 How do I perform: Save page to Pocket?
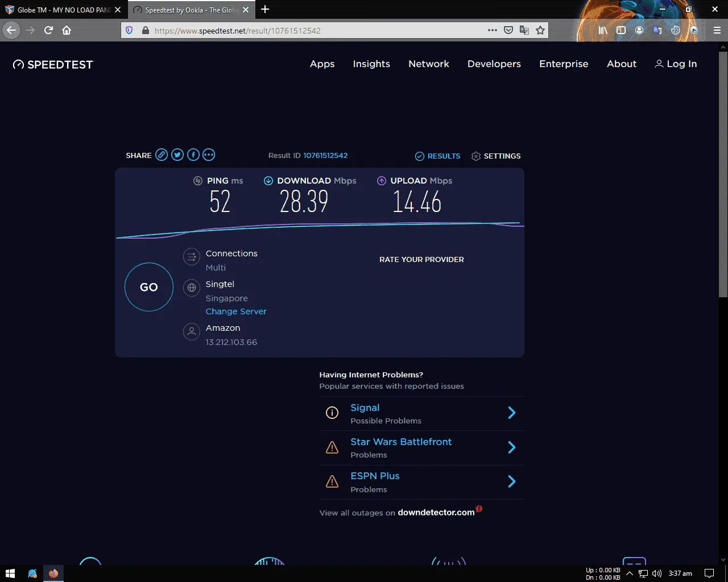pos(508,30)
